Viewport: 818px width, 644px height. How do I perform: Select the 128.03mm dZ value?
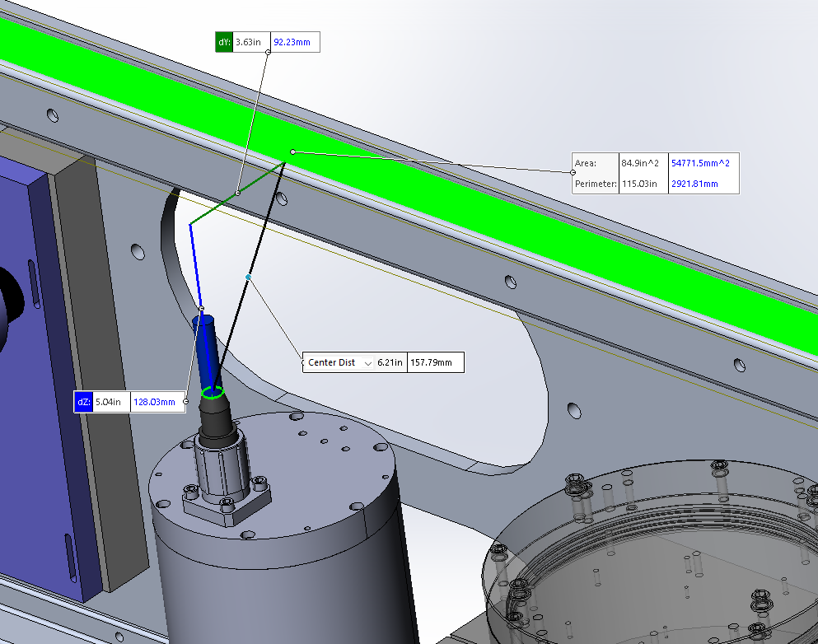(x=154, y=402)
